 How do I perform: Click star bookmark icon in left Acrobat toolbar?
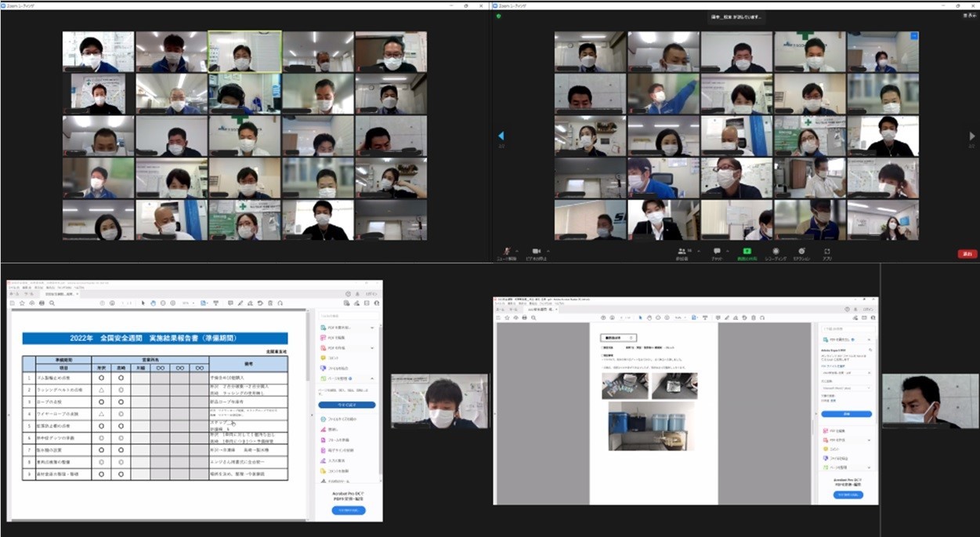pos(22,303)
